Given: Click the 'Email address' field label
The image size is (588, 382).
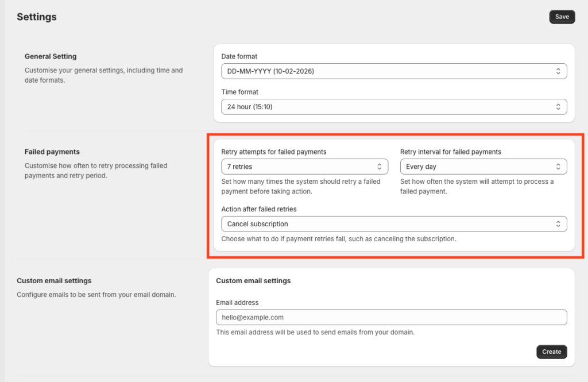Looking at the screenshot, I should tap(237, 302).
